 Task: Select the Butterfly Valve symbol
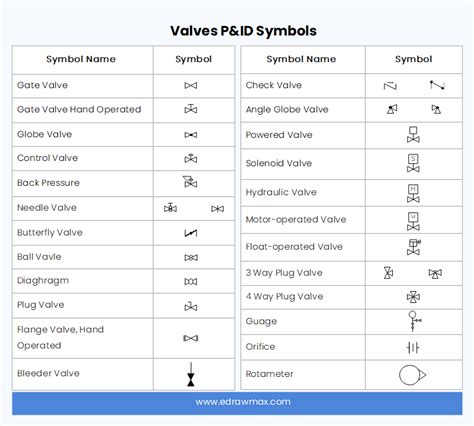(x=191, y=233)
